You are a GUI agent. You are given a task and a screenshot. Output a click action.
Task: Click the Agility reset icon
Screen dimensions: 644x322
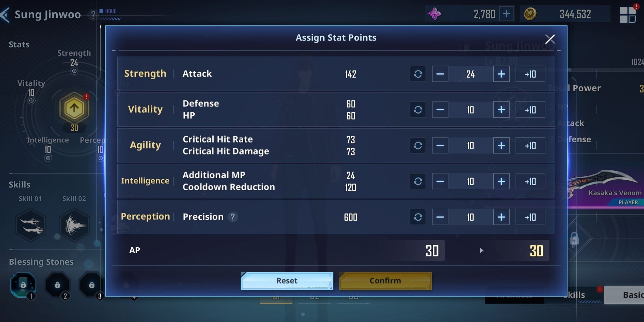418,145
